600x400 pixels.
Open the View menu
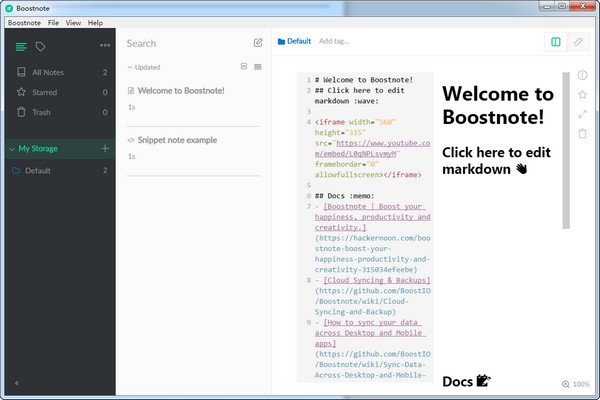[x=74, y=22]
